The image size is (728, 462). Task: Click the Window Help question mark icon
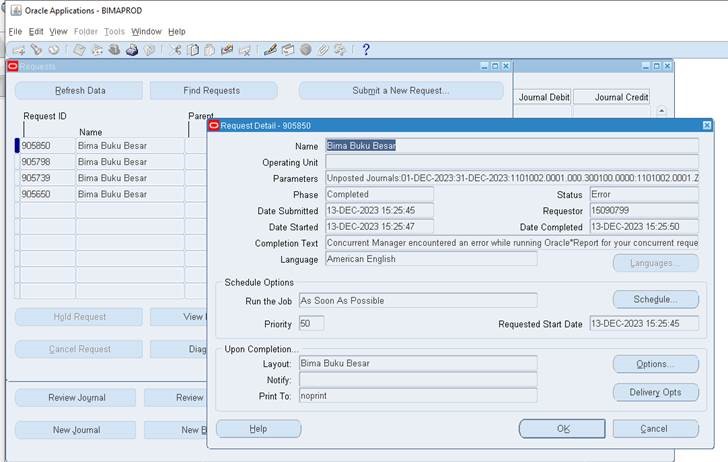[366, 49]
